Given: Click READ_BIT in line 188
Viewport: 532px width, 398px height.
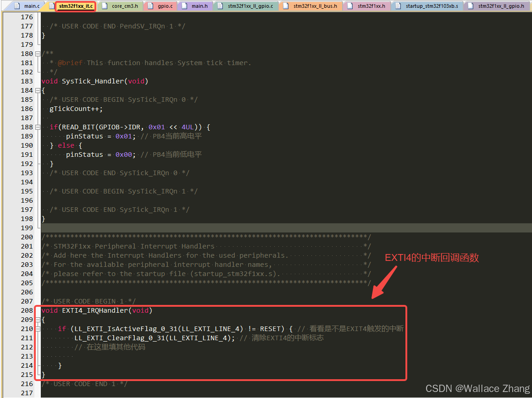Looking at the screenshot, I should point(78,127).
